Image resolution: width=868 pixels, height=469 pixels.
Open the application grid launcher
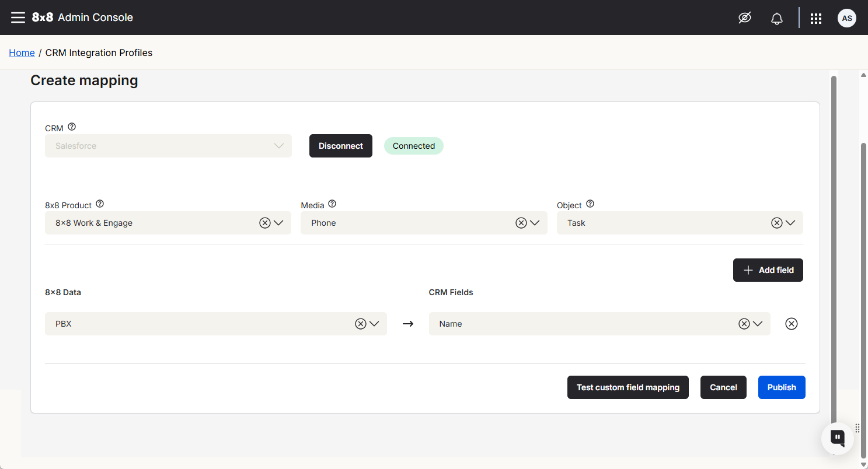[x=816, y=19]
